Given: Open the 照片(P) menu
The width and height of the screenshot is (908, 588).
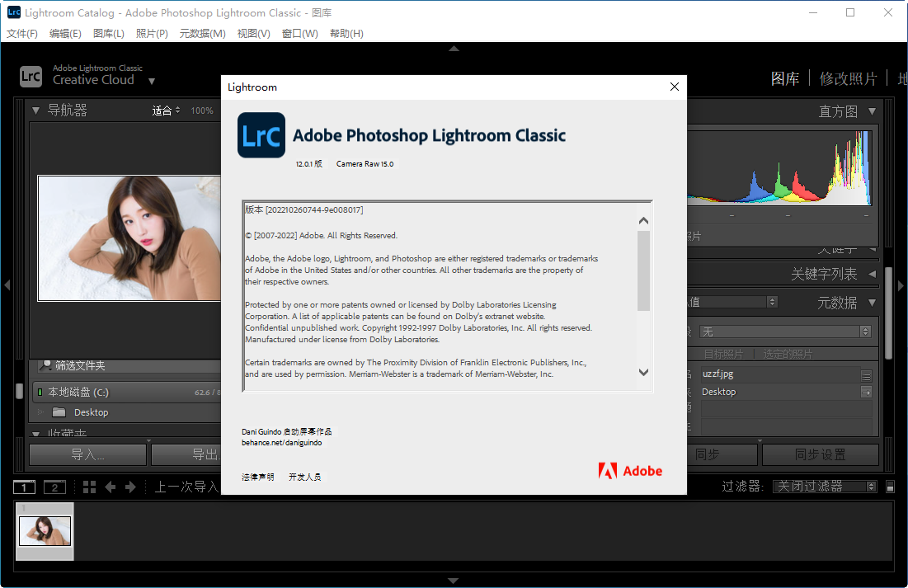Looking at the screenshot, I should 152,34.
